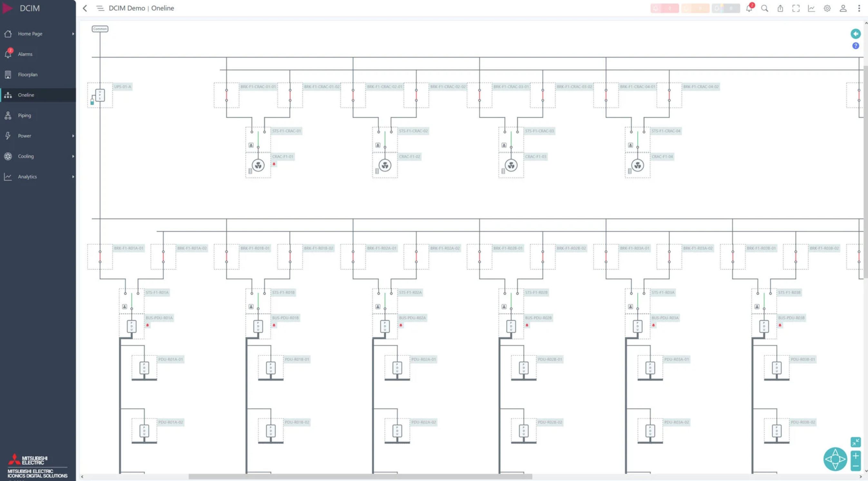The image size is (868, 481).
Task: Zoom in with the plus button
Action: tap(855, 456)
